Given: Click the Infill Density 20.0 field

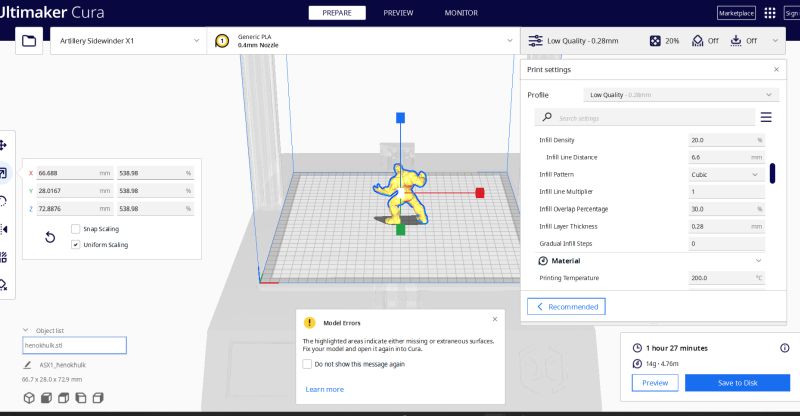Looking at the screenshot, I should [x=727, y=140].
